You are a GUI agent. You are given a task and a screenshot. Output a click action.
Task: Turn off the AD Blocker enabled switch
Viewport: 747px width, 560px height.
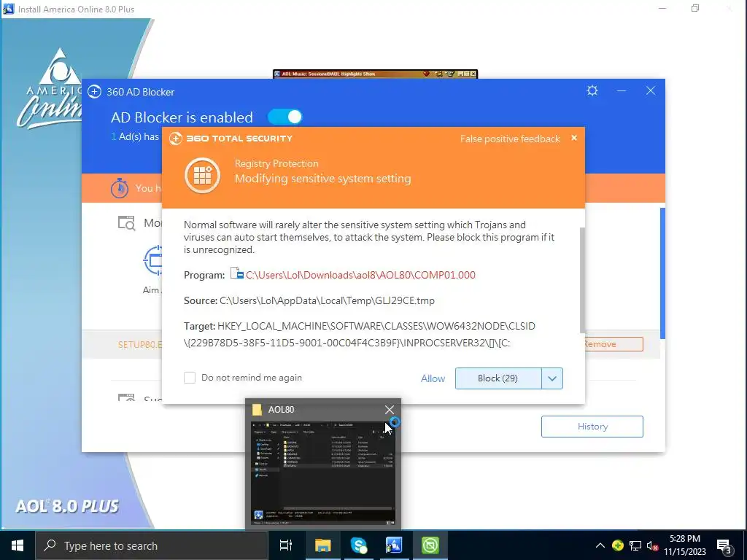[285, 117]
